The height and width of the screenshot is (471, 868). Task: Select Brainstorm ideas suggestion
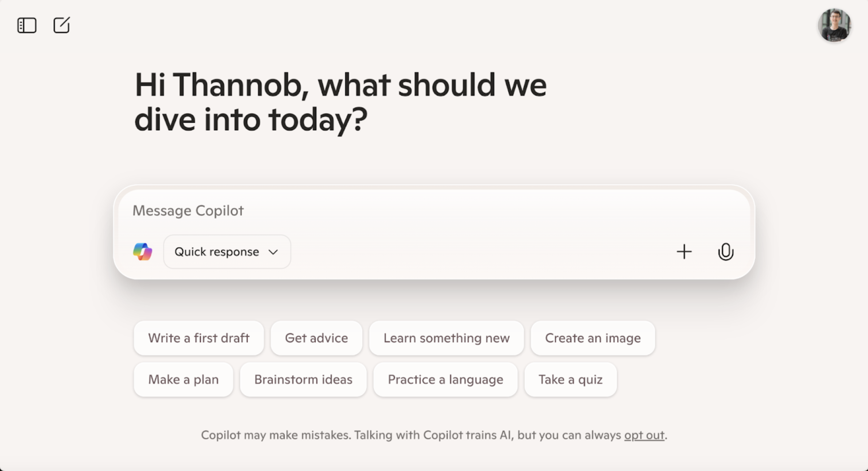point(303,380)
